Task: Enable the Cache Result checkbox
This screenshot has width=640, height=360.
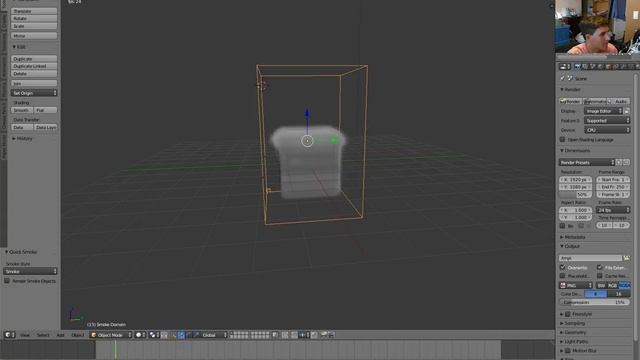Action: pos(600,276)
